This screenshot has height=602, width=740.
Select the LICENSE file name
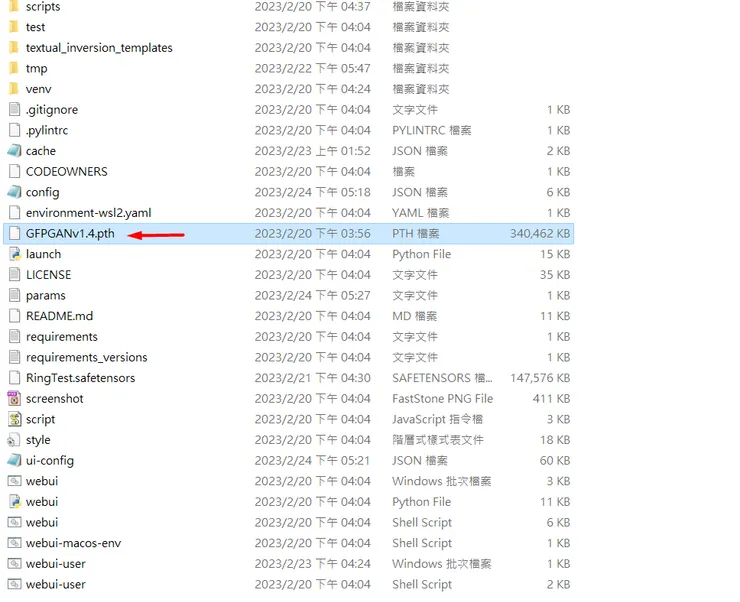click(49, 275)
